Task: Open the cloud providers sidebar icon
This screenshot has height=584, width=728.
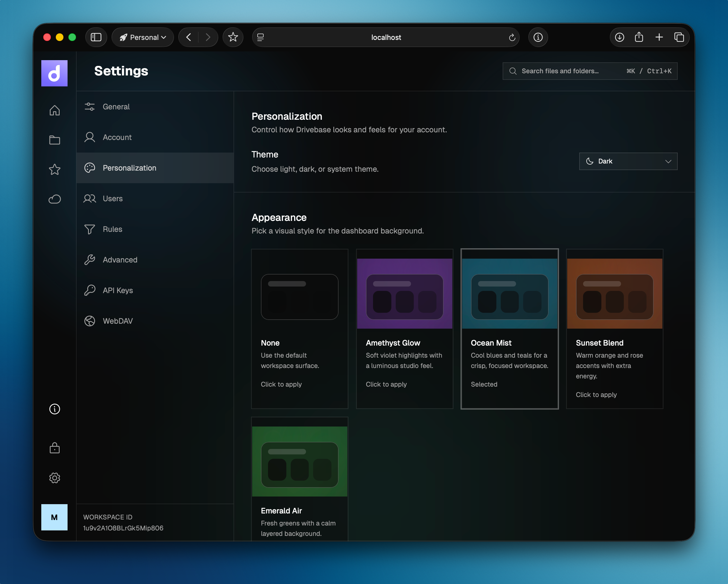Action: 54,199
